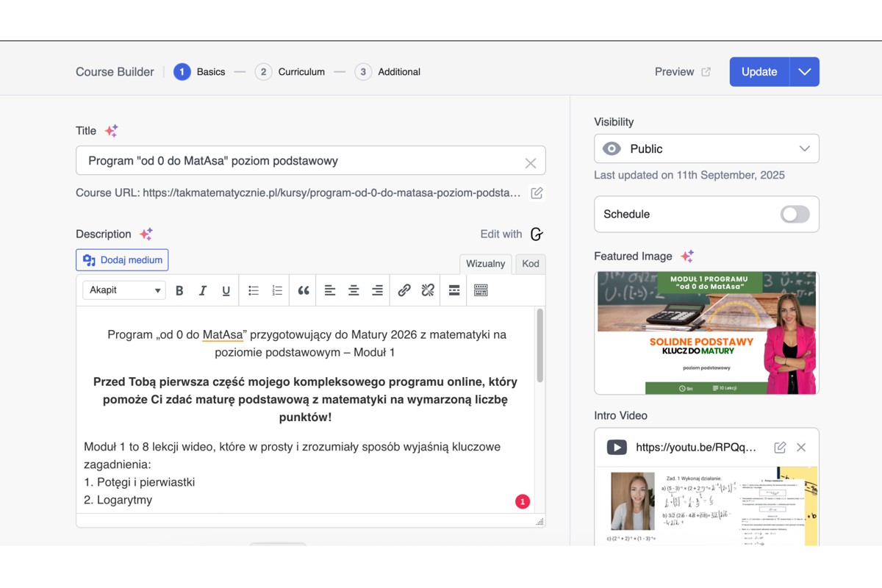Screen dimensions: 882x588
Task: Play the intro video preview
Action: pyautogui.click(x=706, y=506)
